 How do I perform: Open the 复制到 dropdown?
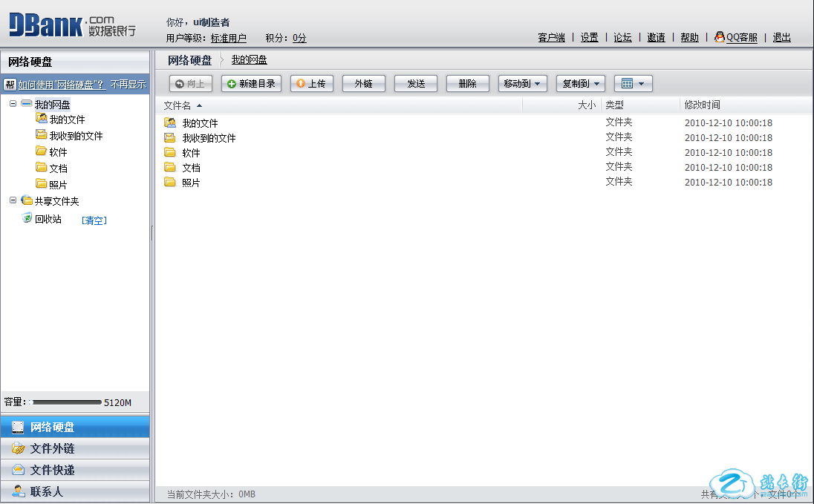point(581,84)
